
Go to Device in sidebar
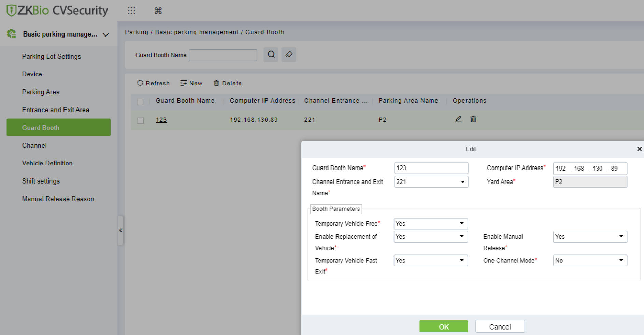[32, 74]
